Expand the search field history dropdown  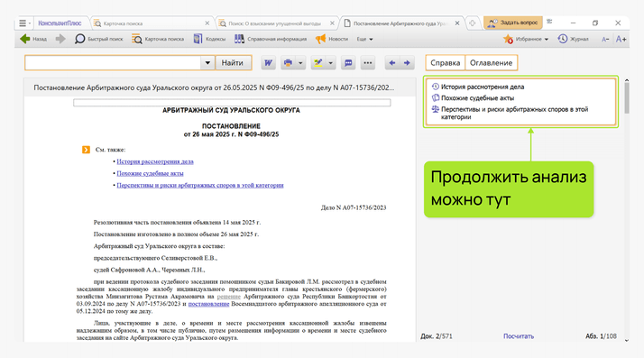click(x=207, y=63)
